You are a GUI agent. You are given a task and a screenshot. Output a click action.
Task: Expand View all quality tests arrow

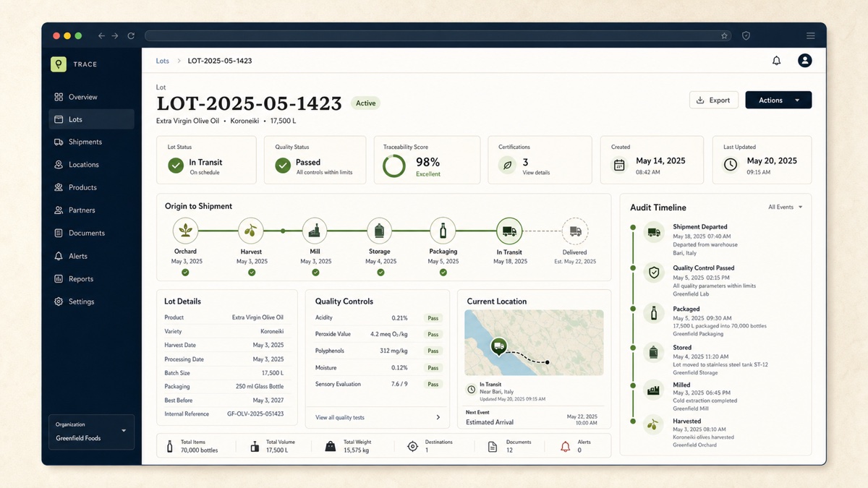click(438, 417)
